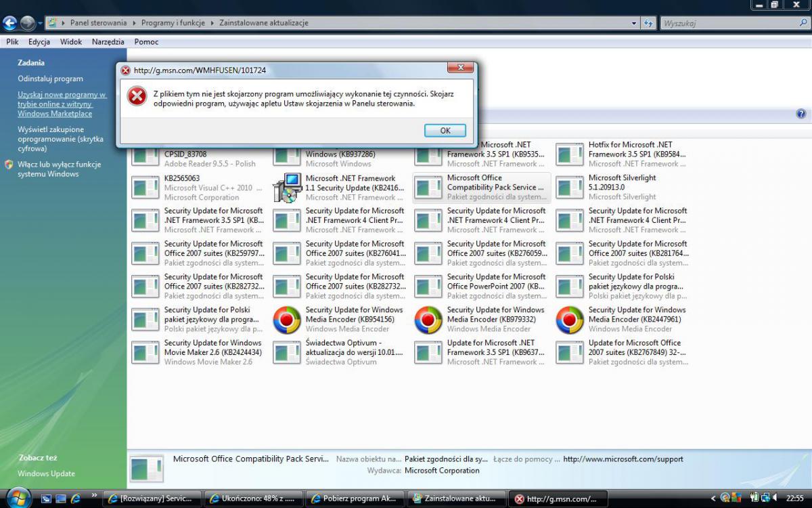
Task: Select Office 2007 suites (KB281764...) update text
Action: (x=639, y=253)
